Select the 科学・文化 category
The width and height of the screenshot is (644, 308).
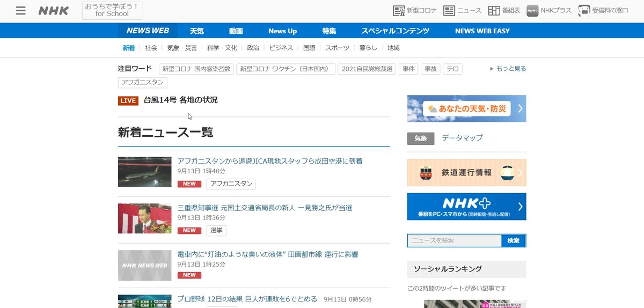[x=222, y=48]
